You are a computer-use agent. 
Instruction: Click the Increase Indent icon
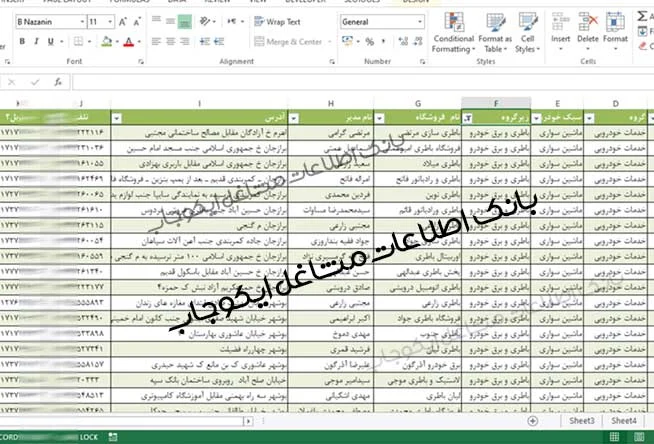pyautogui.click(x=219, y=41)
